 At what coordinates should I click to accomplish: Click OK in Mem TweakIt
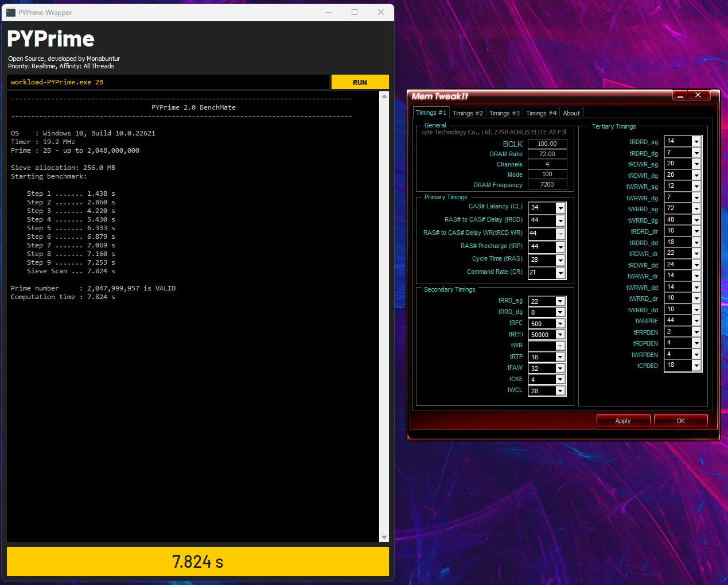(680, 421)
